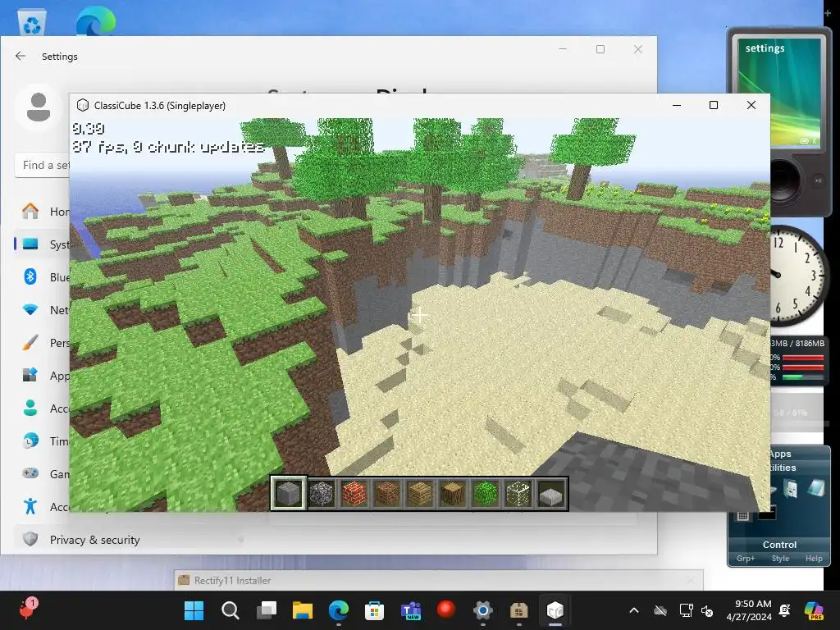Select the red brick block in the hotbar
Screen dimensions: 840x630
[x=354, y=493]
